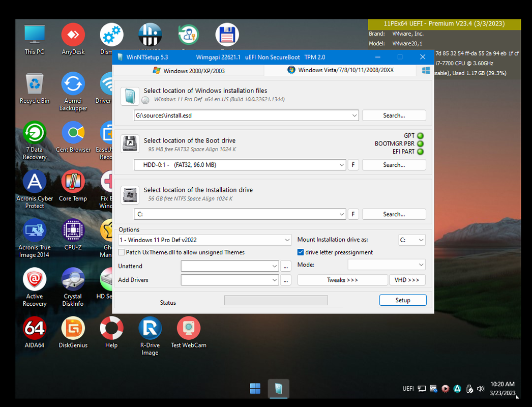This screenshot has height=407, width=532.
Task: Click Search button for Boot drive
Action: tap(394, 165)
